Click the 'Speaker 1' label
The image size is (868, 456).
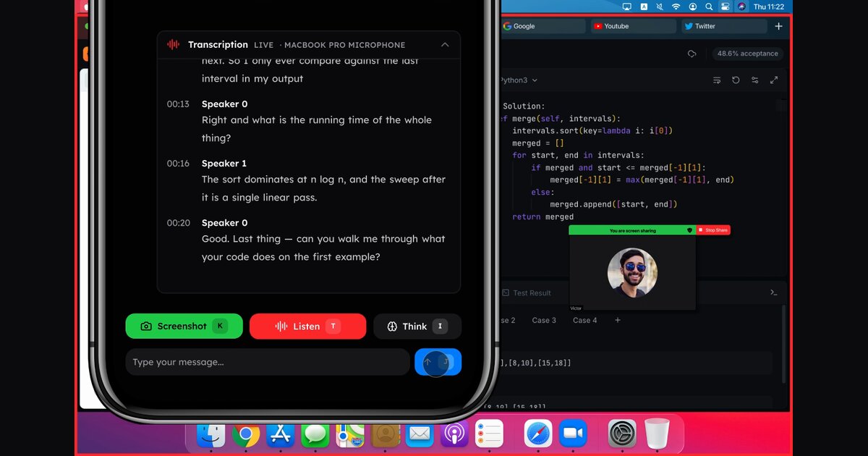coord(224,164)
